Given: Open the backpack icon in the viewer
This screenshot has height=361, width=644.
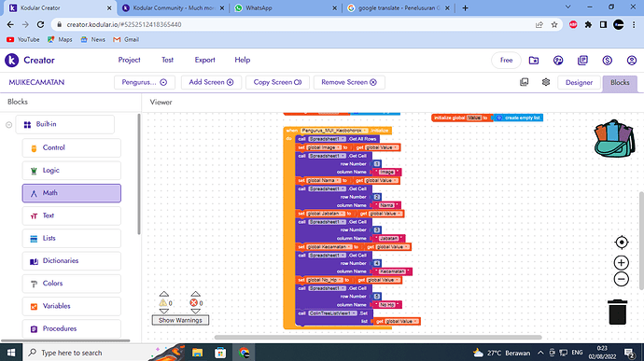Looking at the screenshot, I should (x=614, y=138).
